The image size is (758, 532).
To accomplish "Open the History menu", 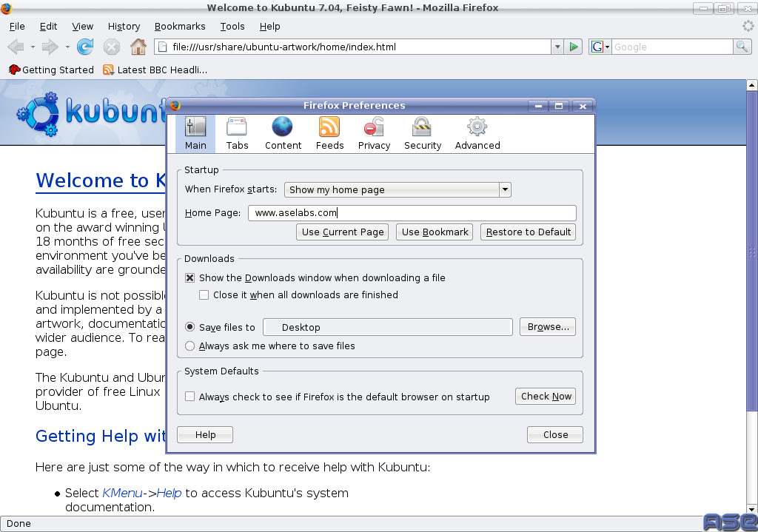I will 124,27.
